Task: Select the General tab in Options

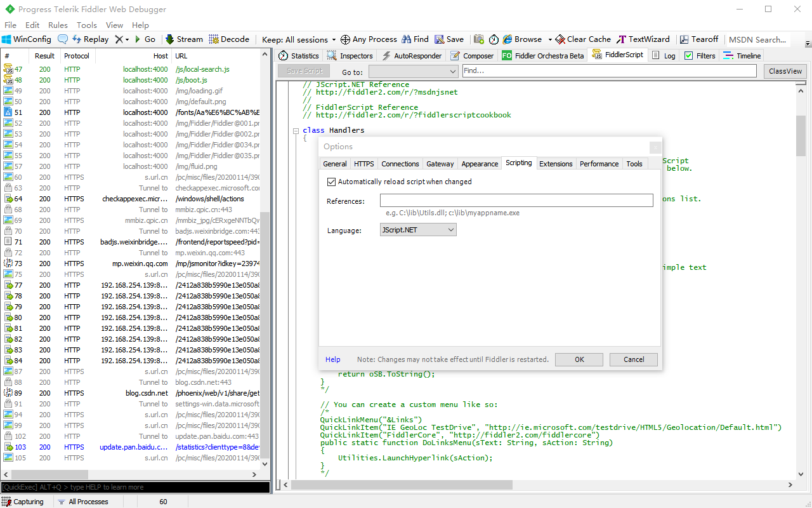Action: pos(335,164)
